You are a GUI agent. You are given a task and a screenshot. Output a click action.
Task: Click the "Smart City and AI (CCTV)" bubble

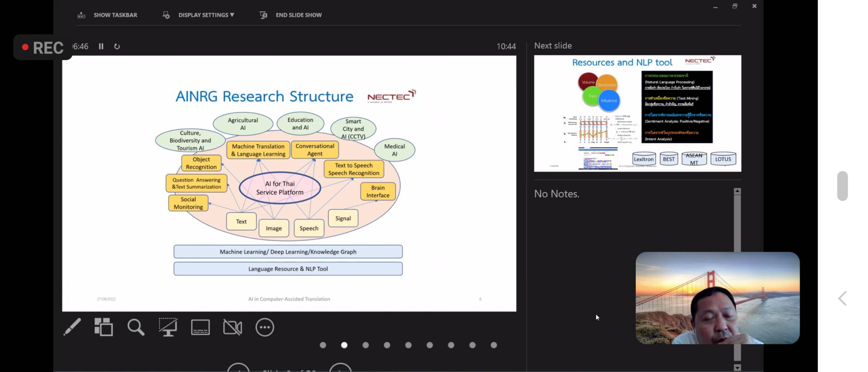click(353, 129)
